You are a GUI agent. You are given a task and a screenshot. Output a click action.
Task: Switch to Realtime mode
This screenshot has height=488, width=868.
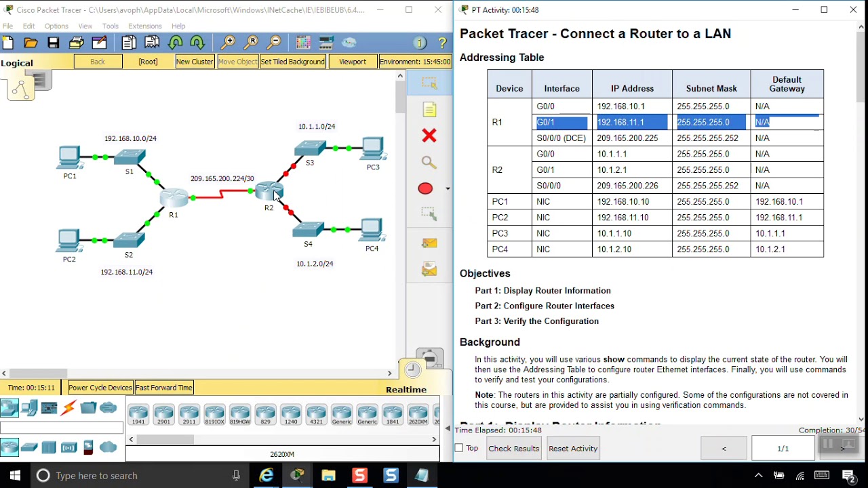tap(406, 390)
